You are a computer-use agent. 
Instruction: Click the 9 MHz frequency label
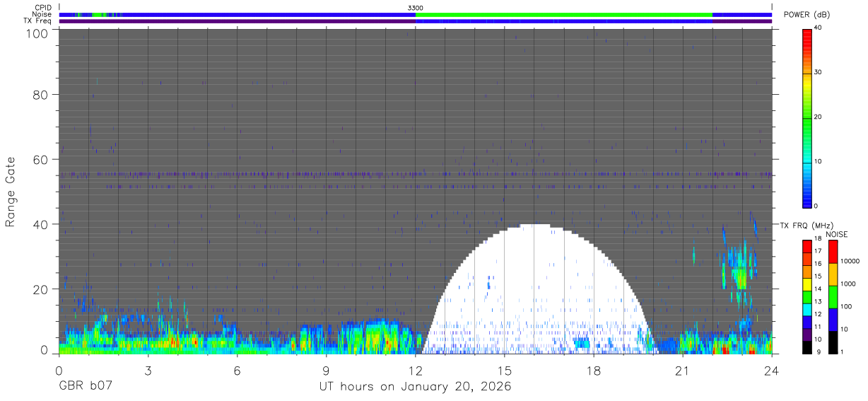818,351
